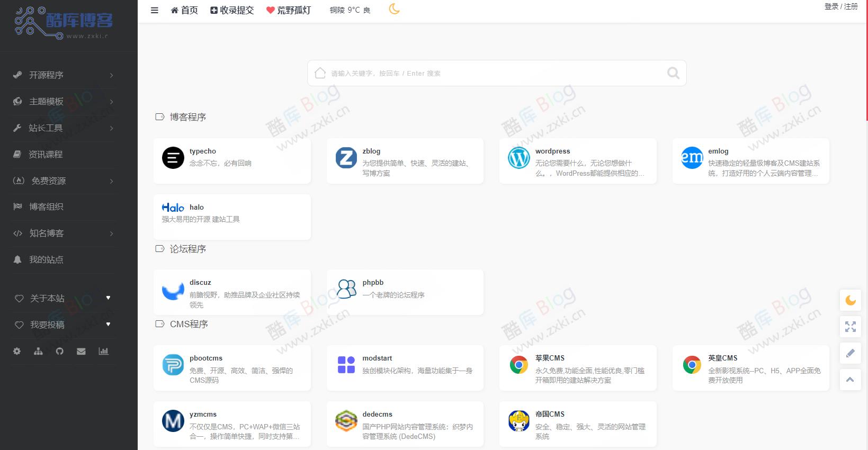Click the yzmcms card description text
The image size is (868, 450).
245,431
